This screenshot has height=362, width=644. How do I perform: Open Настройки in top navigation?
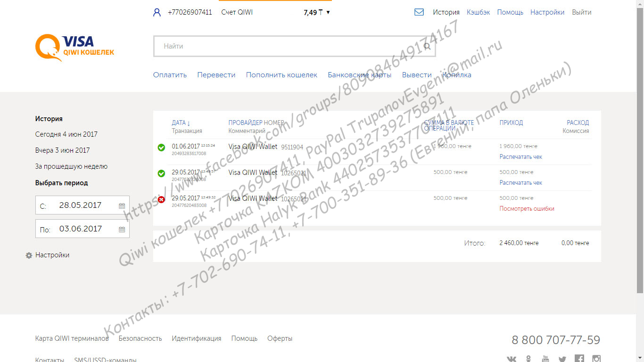point(547,12)
